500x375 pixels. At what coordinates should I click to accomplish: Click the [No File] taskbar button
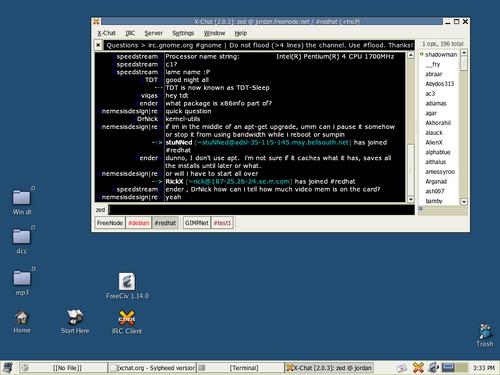coord(63,368)
